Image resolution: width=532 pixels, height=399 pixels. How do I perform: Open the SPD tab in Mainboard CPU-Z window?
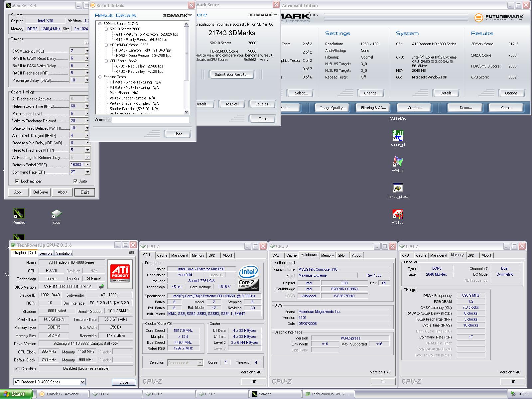coord(341,255)
